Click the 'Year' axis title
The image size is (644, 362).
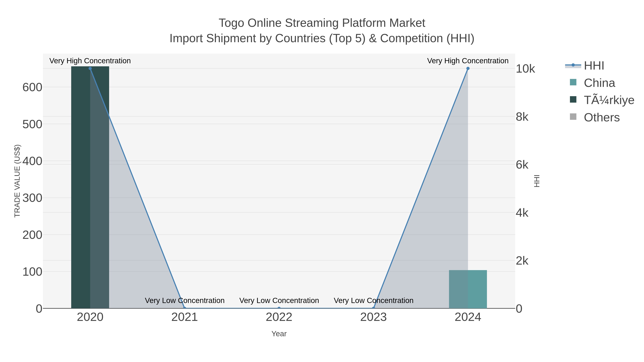tap(279, 334)
